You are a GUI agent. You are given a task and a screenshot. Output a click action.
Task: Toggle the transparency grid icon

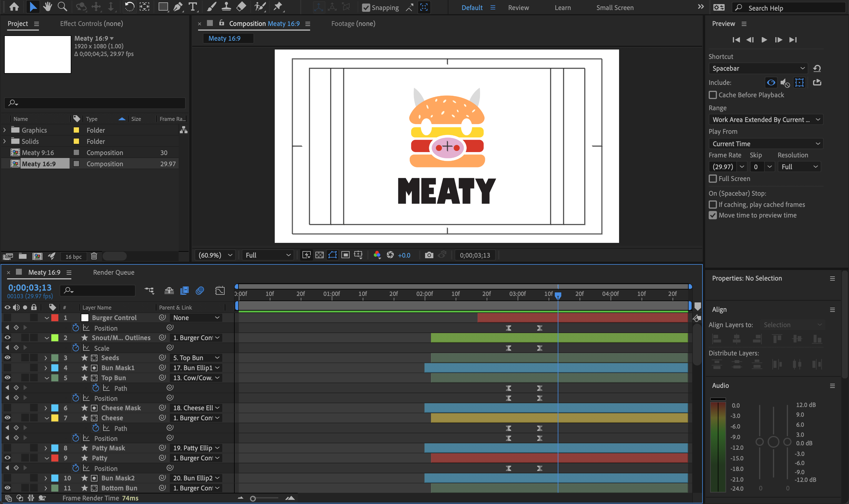coord(319,255)
